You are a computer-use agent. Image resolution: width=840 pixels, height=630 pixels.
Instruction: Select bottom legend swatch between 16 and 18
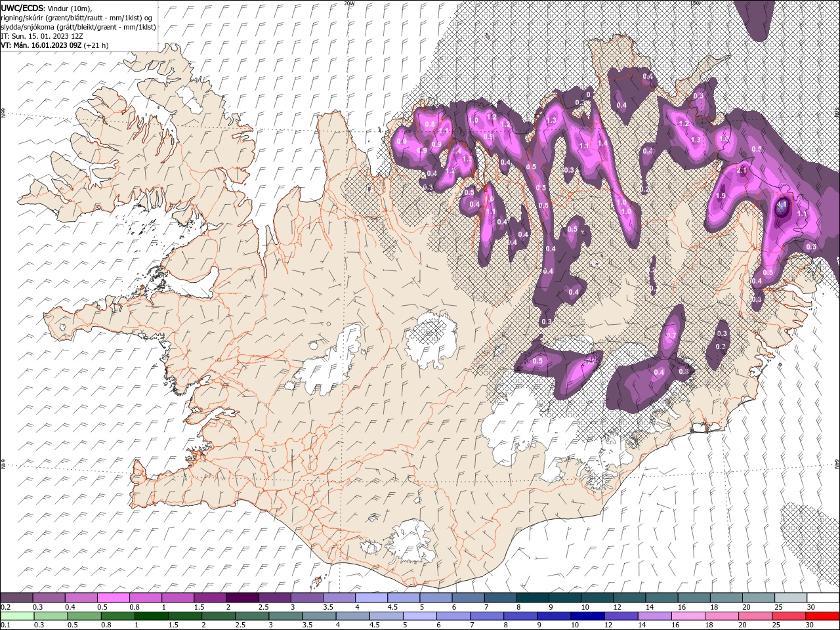(688, 616)
